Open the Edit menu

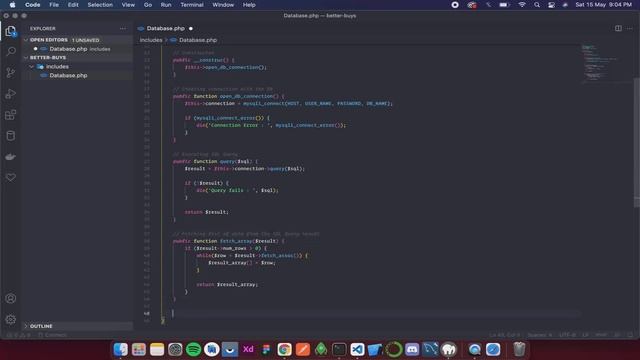73,5
